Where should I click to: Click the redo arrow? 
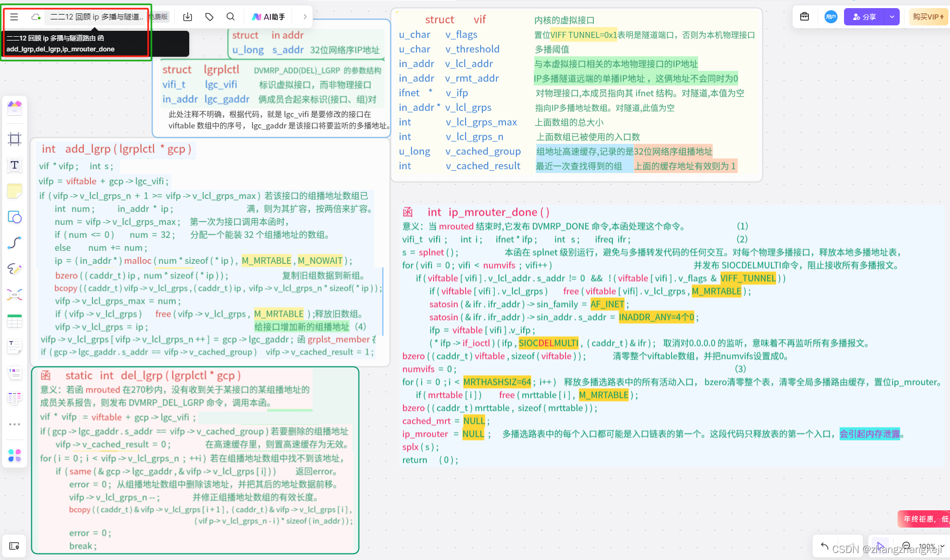[852, 546]
